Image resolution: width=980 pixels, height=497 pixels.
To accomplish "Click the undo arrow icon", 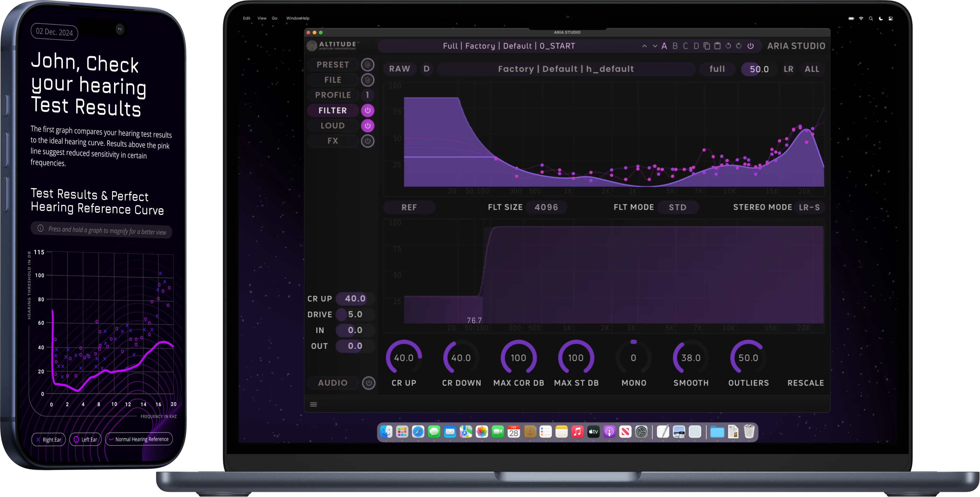I will click(x=728, y=46).
